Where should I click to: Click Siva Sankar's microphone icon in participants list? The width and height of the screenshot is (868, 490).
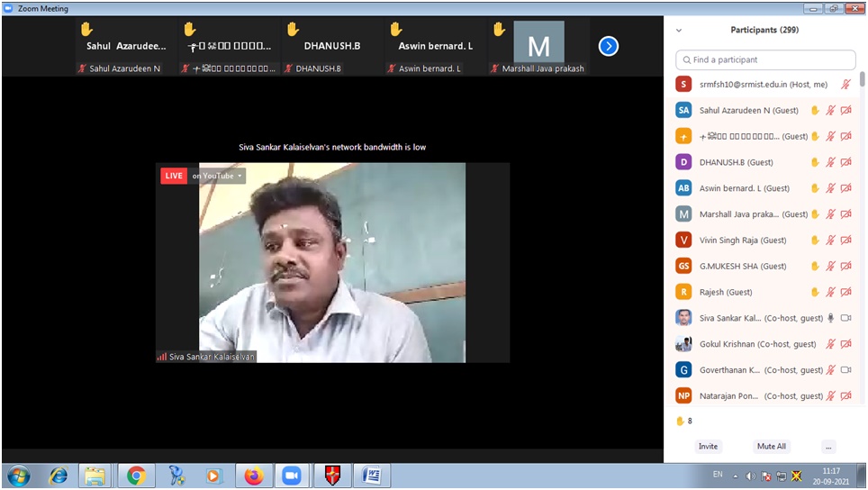coord(831,318)
